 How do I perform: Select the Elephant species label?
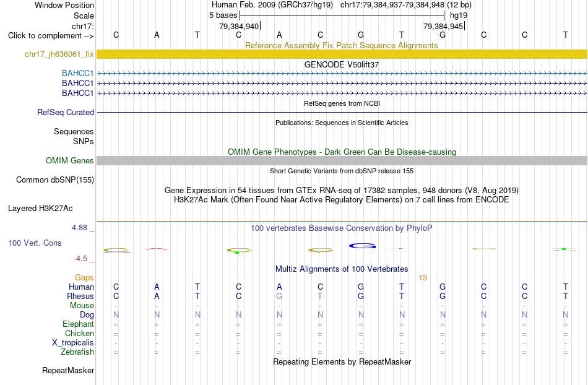click(78, 324)
